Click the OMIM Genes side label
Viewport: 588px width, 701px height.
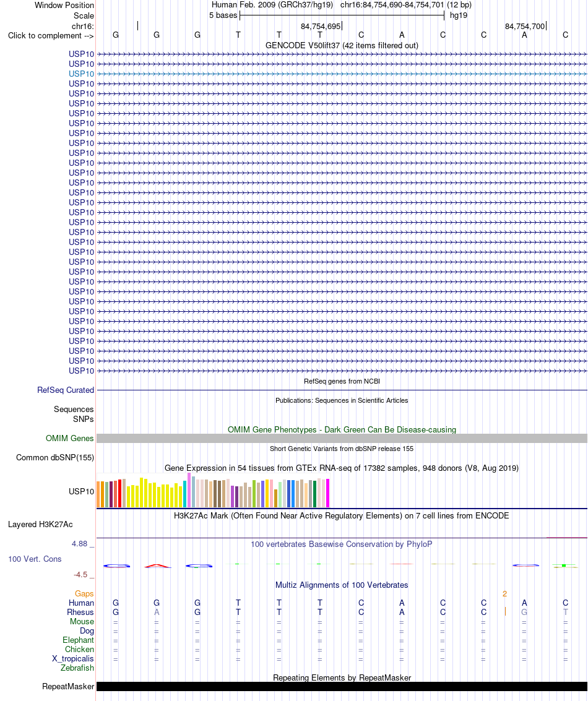tap(69, 438)
